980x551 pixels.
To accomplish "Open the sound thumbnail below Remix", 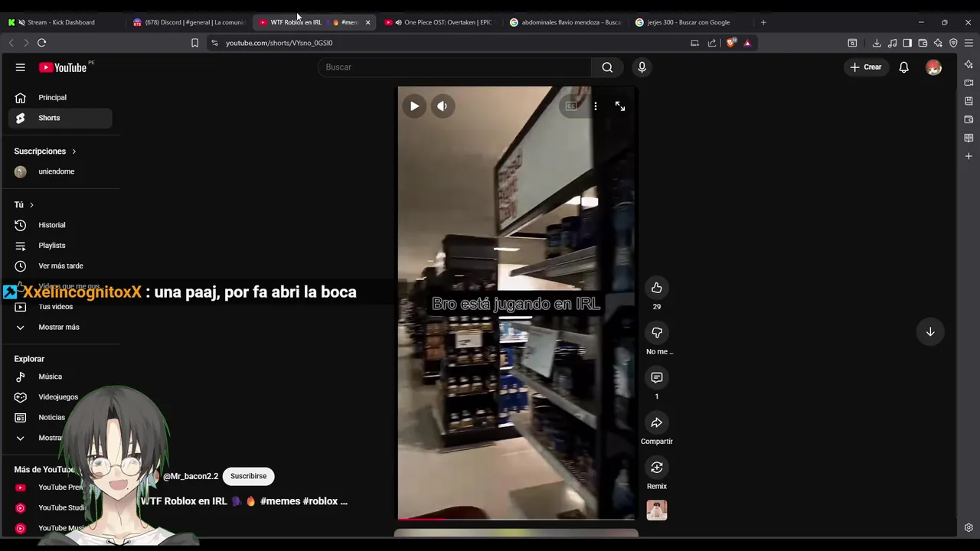I will (x=656, y=510).
